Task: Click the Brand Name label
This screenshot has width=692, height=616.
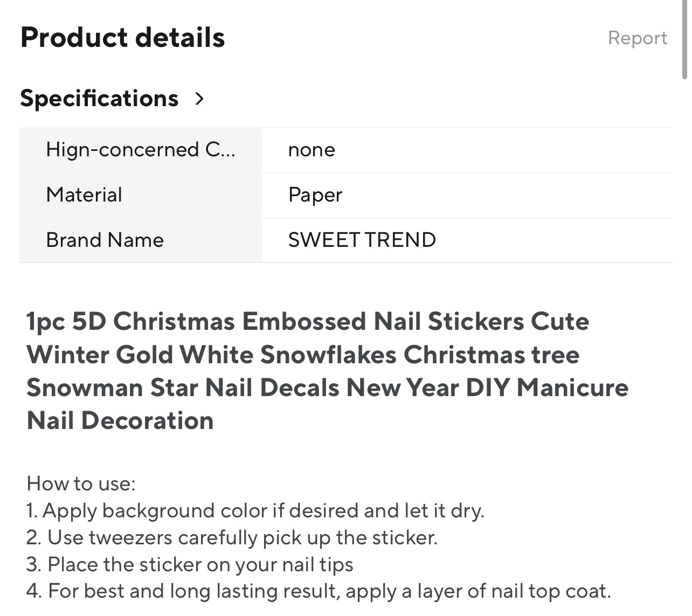Action: [105, 240]
